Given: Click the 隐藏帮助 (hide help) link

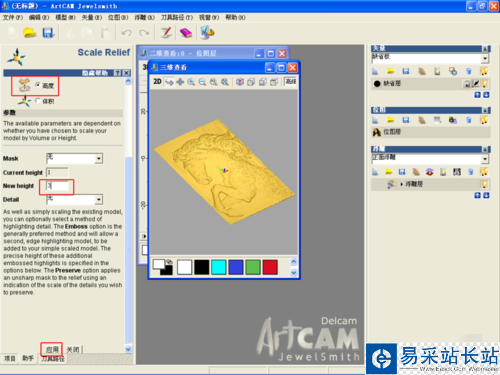Looking at the screenshot, I should pos(95,73).
